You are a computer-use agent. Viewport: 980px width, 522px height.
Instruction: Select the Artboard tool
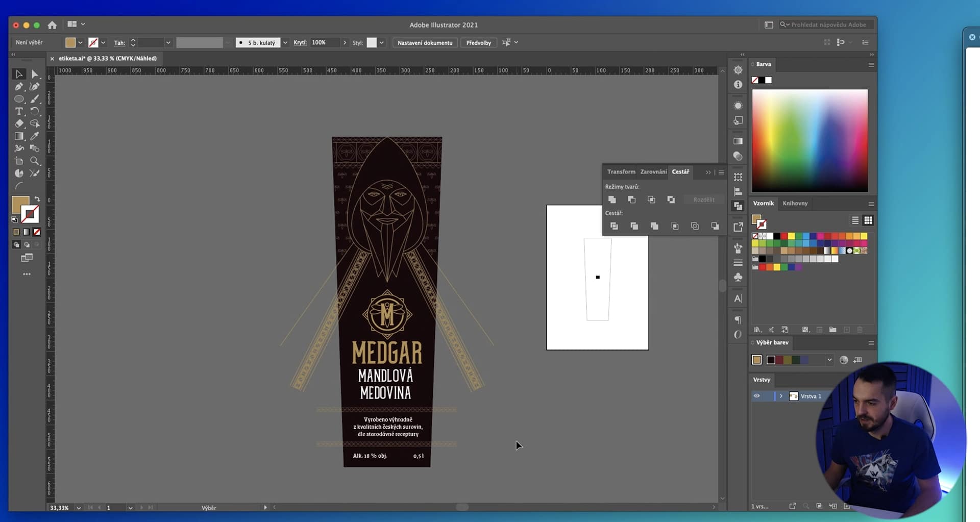click(19, 161)
